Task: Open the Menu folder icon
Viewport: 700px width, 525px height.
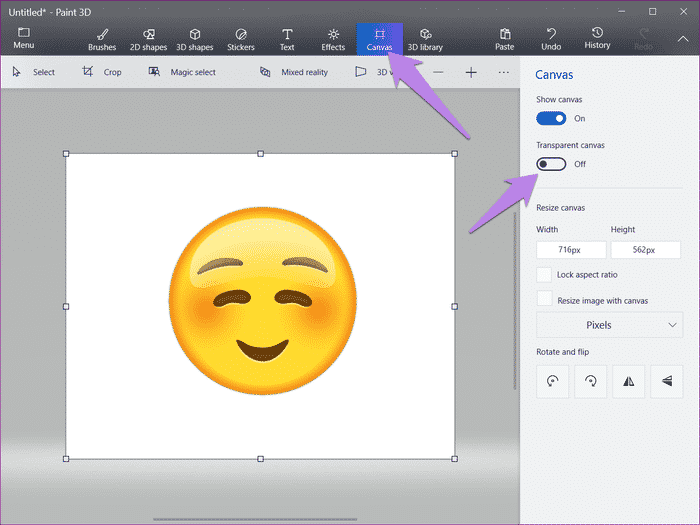Action: point(24,33)
